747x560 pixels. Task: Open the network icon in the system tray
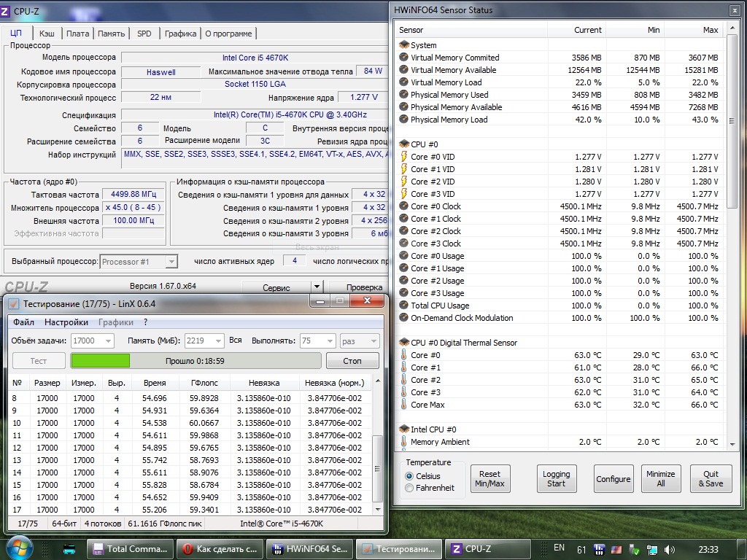coord(651,550)
